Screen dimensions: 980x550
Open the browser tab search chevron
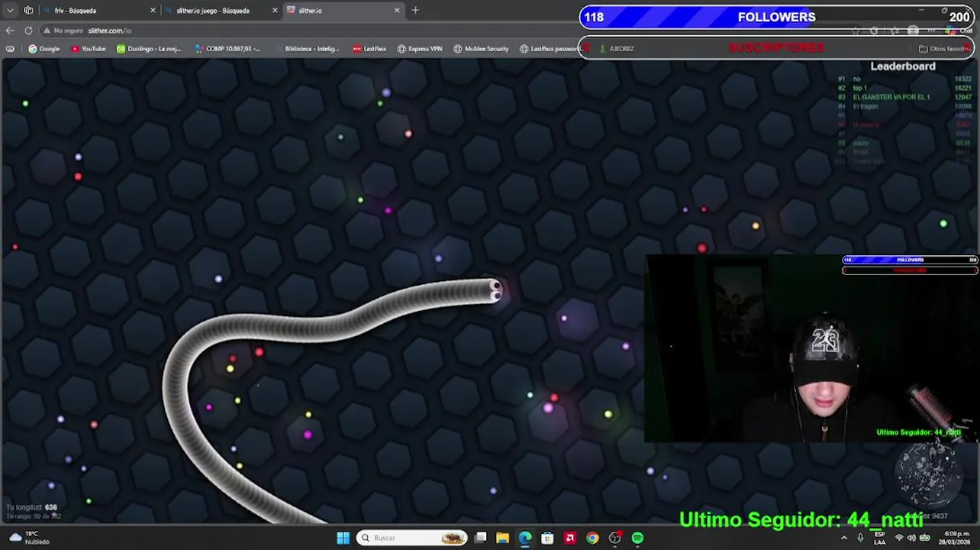pyautogui.click(x=10, y=11)
